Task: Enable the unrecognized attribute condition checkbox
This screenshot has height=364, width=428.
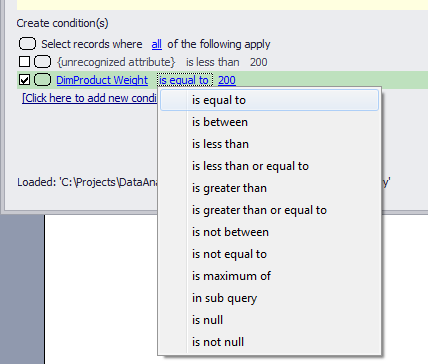Action: click(25, 62)
